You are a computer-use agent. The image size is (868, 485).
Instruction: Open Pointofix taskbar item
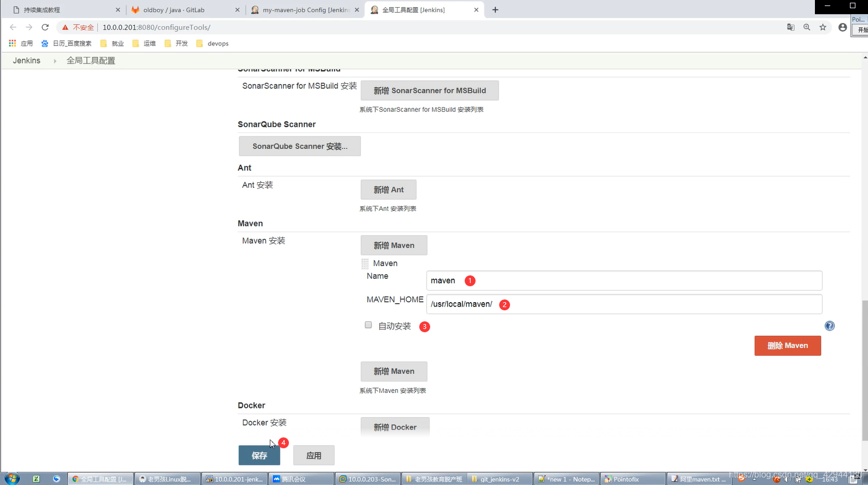coord(633,479)
